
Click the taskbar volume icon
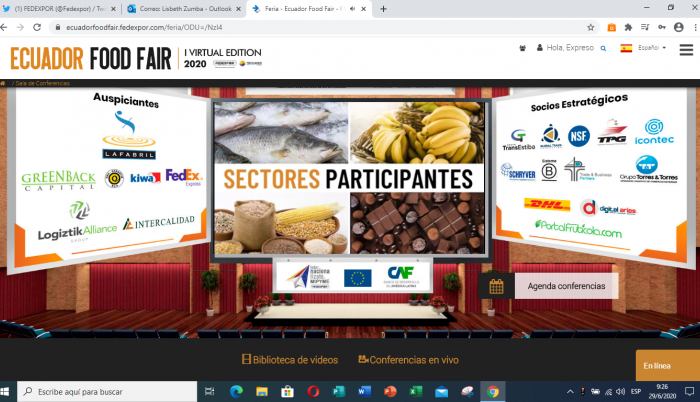[621, 392]
